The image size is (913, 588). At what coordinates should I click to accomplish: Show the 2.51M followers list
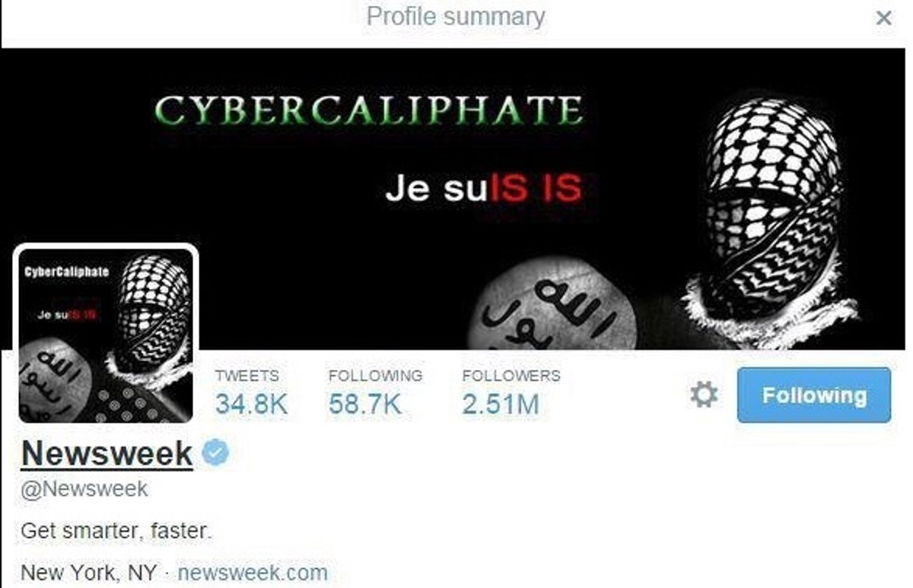point(501,403)
